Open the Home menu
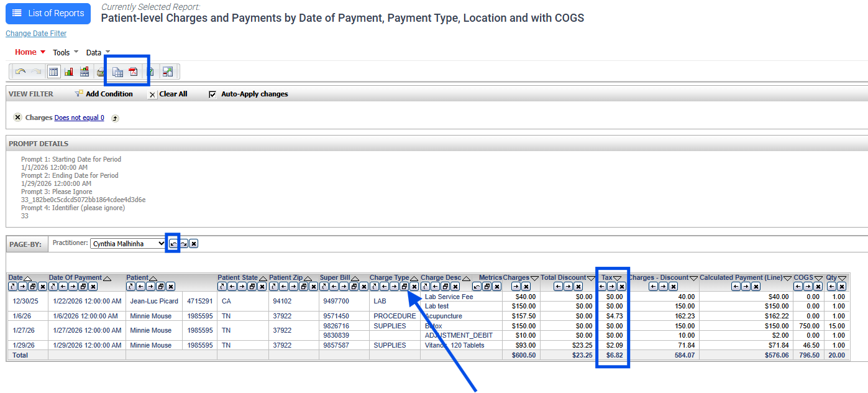 pyautogui.click(x=30, y=52)
